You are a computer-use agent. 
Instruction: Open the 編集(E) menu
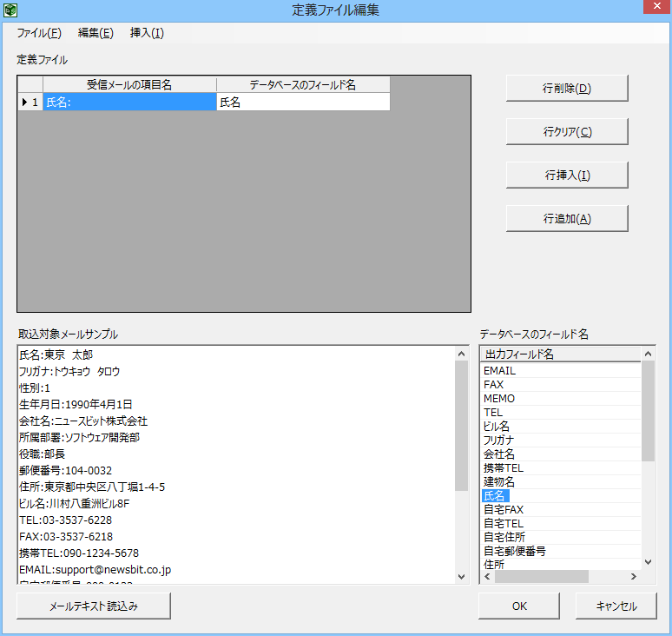click(x=96, y=33)
